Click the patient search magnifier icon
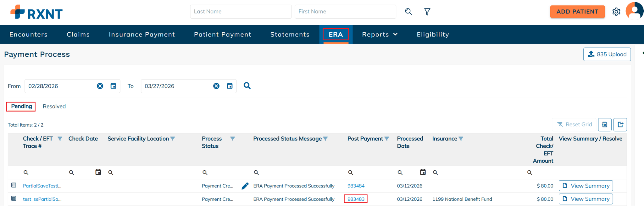This screenshot has height=208, width=644. coord(408,12)
